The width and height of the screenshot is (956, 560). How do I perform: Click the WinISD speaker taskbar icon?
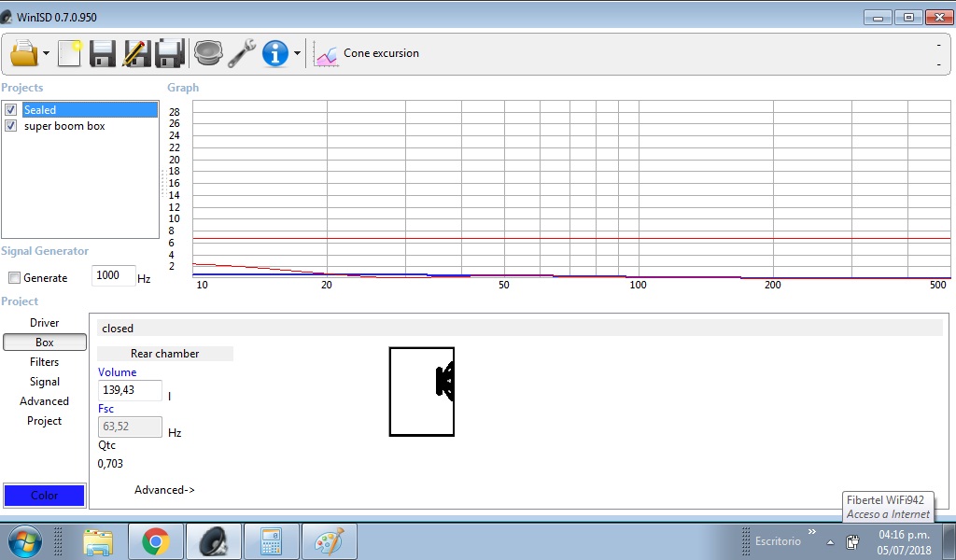pos(214,541)
